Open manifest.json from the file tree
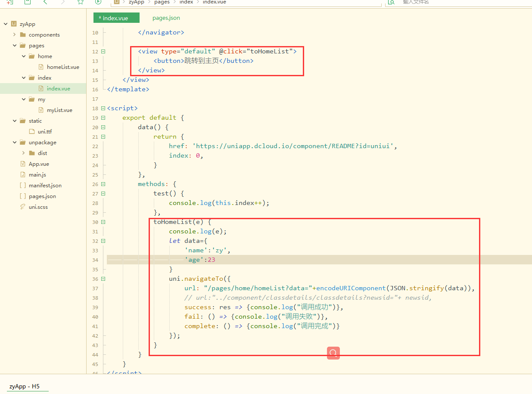 45,186
